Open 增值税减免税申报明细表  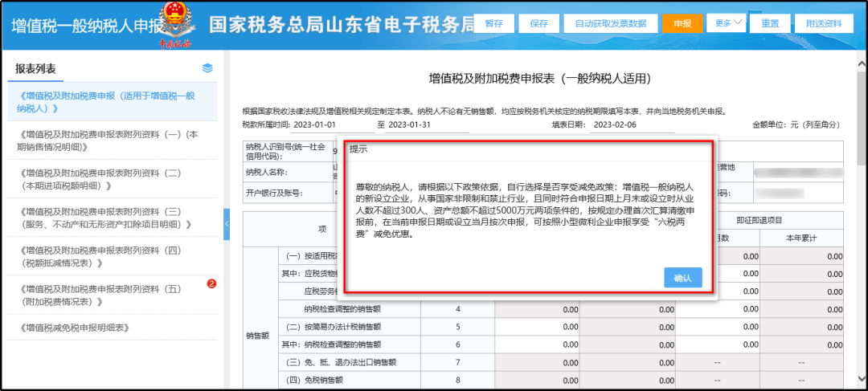[112, 328]
